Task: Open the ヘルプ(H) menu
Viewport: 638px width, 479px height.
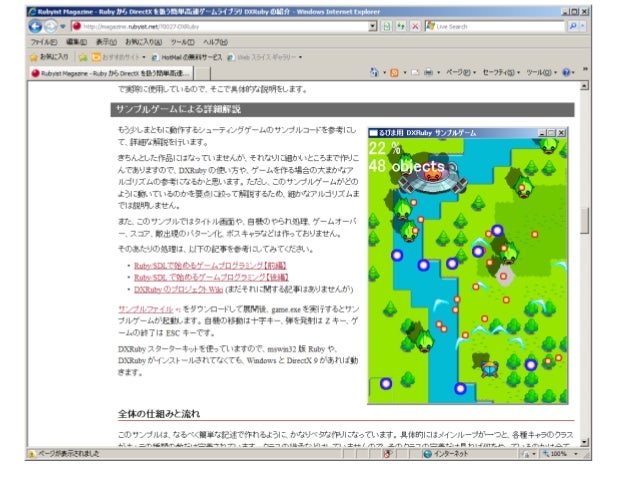Action: pos(215,42)
